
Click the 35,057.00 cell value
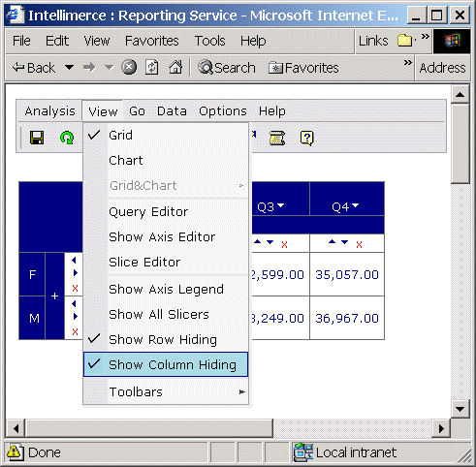(x=347, y=275)
